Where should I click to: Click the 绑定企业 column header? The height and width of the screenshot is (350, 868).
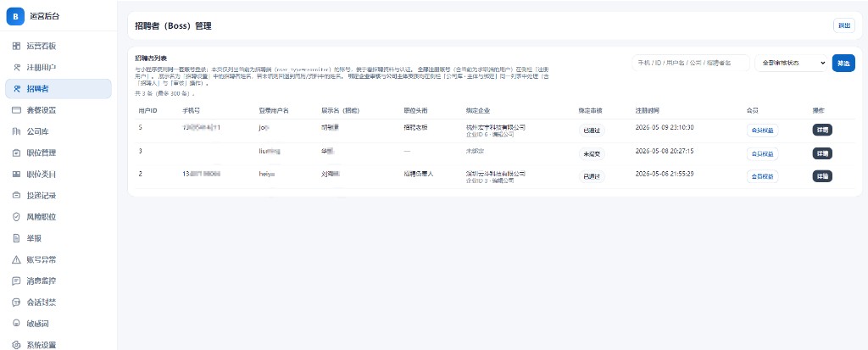pos(478,111)
